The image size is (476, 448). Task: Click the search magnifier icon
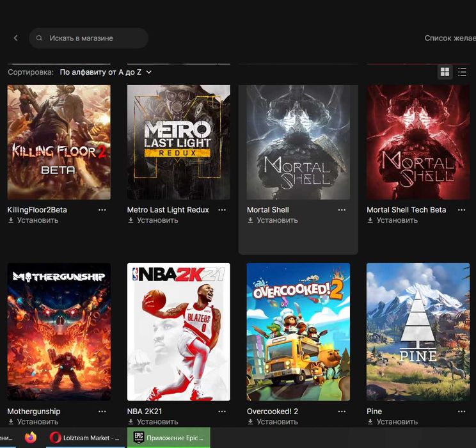point(39,38)
